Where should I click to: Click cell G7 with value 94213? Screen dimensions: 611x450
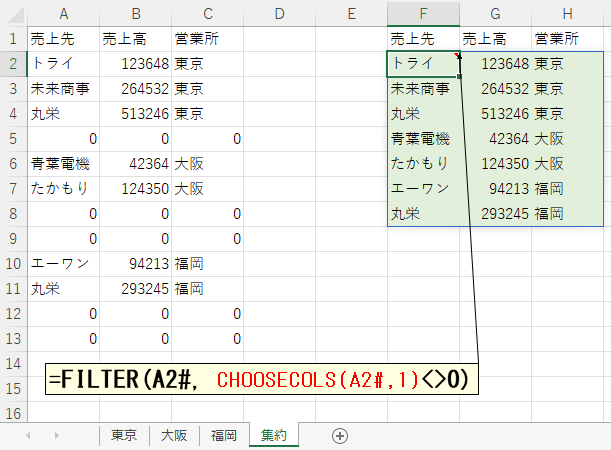pyautogui.click(x=495, y=189)
